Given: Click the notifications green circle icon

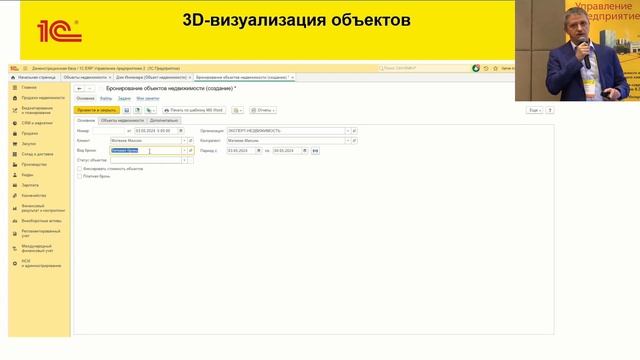Looking at the screenshot, I should (476, 68).
